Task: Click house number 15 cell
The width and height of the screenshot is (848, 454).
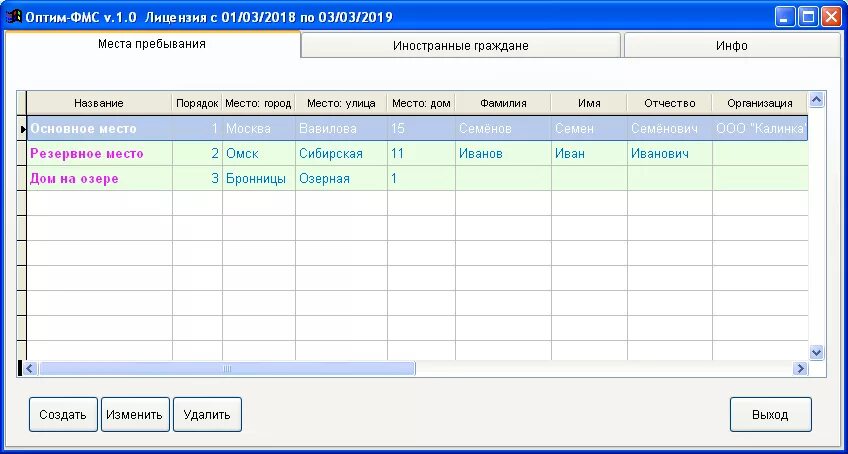Action: pyautogui.click(x=421, y=129)
